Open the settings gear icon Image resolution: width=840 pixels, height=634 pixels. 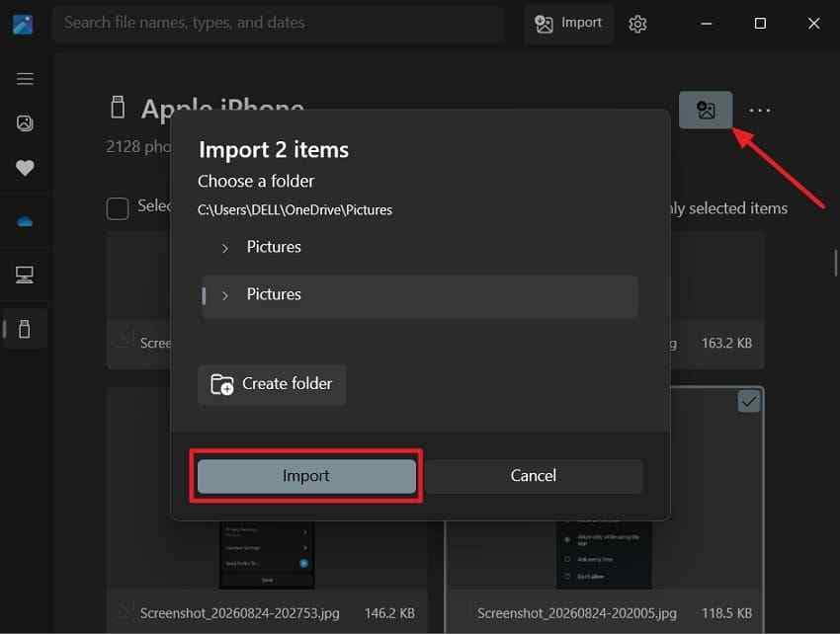(x=637, y=24)
